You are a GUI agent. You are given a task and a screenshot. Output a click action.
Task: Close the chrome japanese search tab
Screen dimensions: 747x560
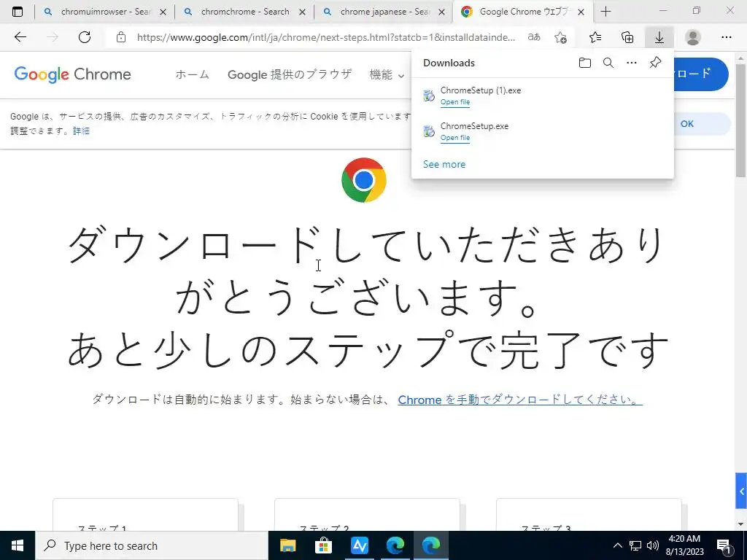pos(441,12)
